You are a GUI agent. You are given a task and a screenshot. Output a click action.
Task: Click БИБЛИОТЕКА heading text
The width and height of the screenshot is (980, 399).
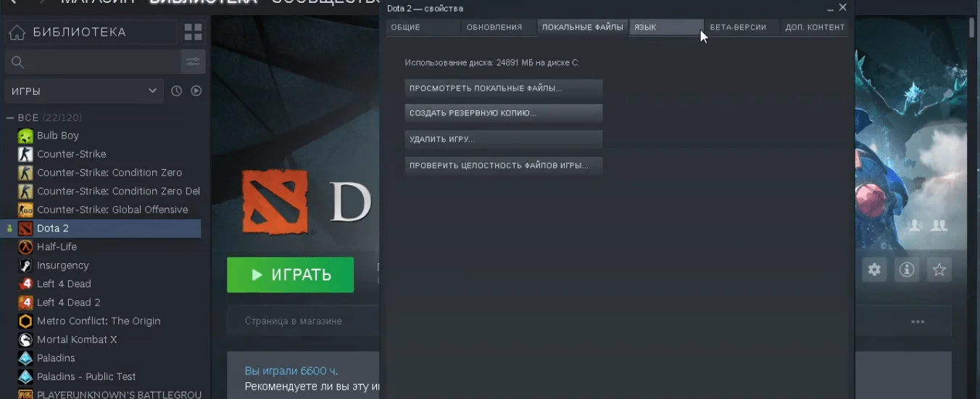pos(80,32)
